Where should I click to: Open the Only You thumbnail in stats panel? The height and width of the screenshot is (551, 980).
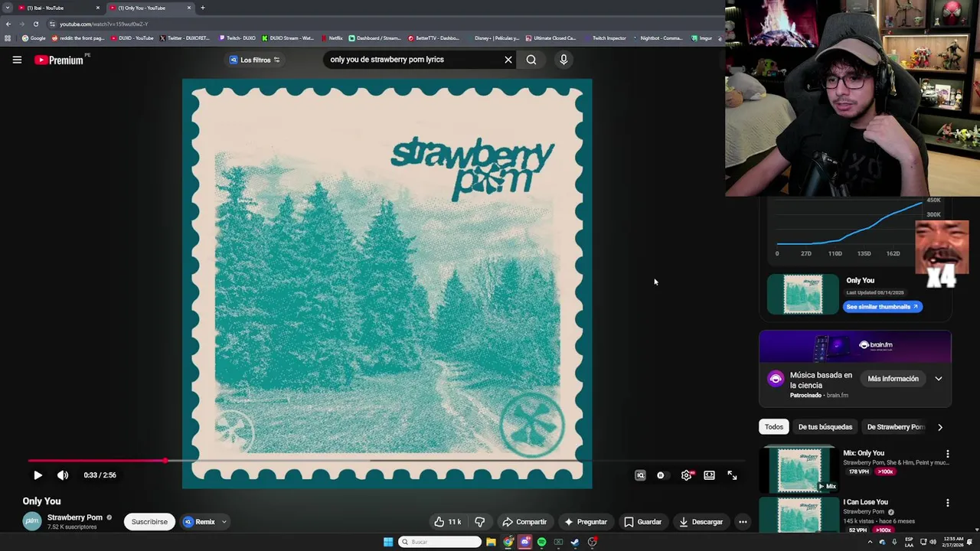(803, 295)
